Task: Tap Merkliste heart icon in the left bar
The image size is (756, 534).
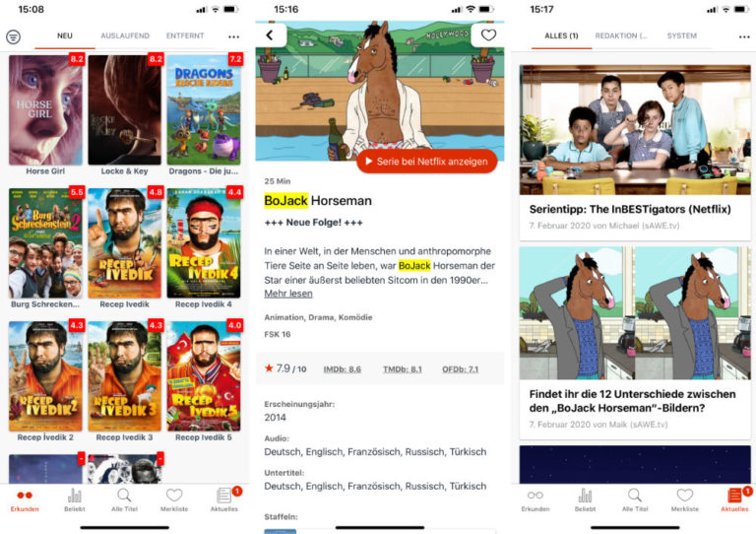Action: [x=174, y=496]
